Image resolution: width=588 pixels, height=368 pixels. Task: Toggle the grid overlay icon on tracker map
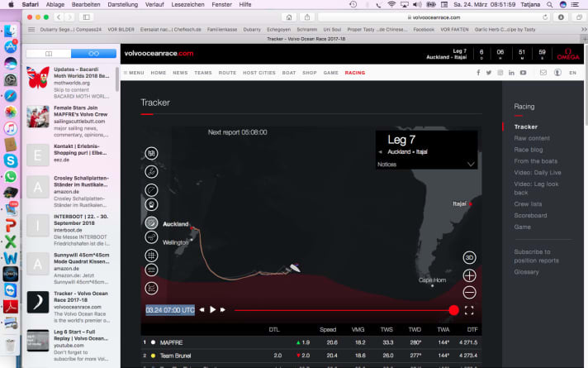click(x=151, y=256)
